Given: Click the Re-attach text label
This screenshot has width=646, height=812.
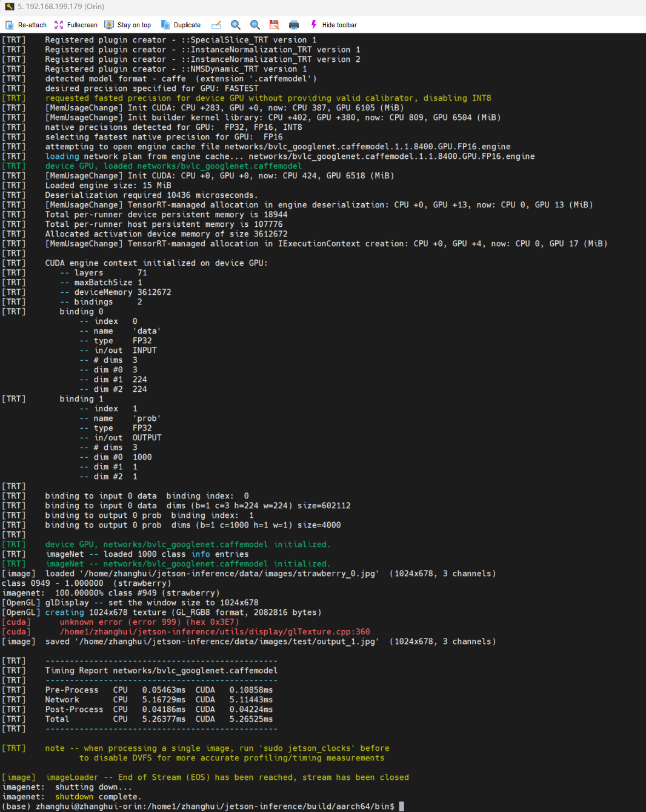Looking at the screenshot, I should 32,25.
